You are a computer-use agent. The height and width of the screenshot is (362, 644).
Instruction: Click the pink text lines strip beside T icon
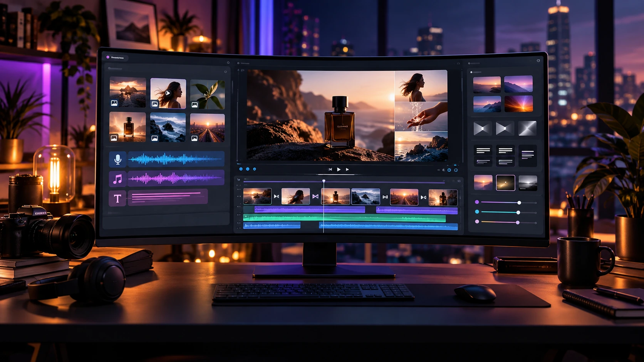(x=168, y=197)
